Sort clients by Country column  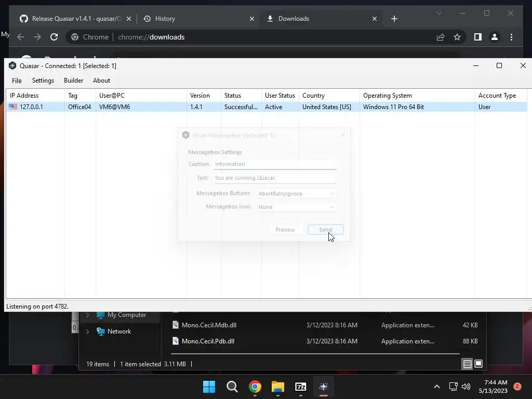point(329,96)
